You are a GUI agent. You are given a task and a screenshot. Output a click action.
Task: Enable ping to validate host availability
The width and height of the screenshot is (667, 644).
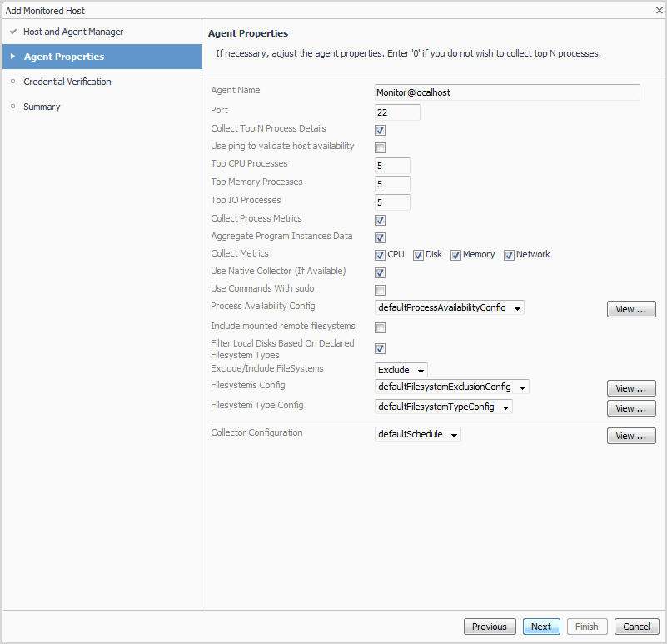pos(380,147)
